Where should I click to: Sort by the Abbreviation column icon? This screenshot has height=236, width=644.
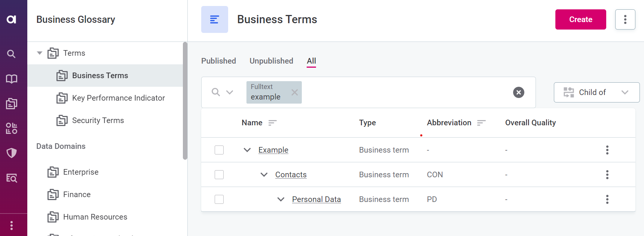(481, 123)
